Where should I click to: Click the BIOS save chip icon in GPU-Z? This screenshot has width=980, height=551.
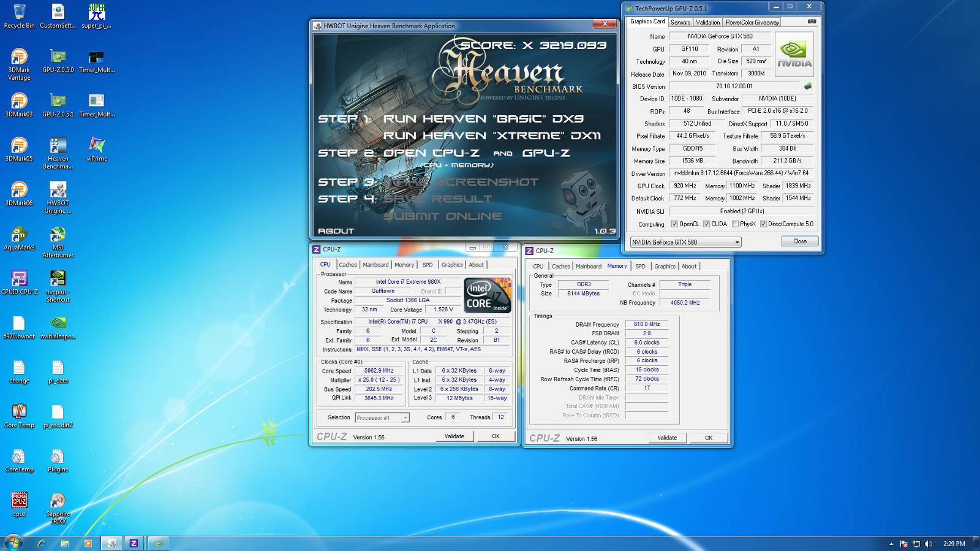(808, 86)
